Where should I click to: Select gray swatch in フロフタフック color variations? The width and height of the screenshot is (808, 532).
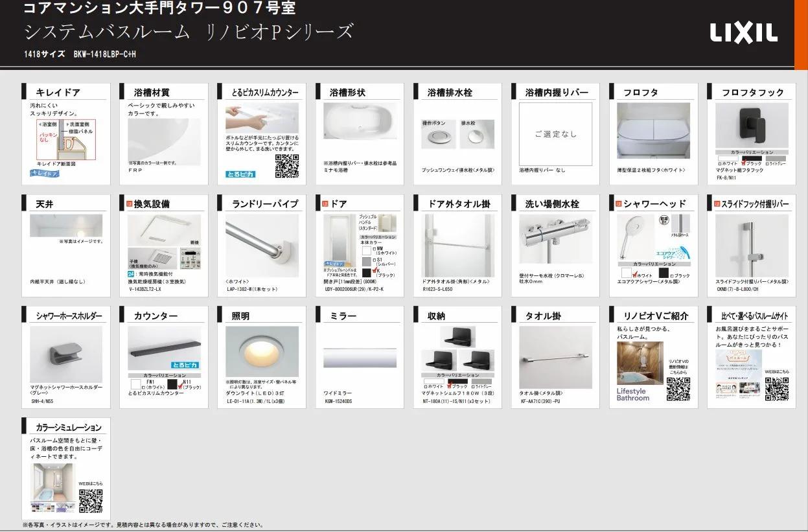click(x=776, y=158)
